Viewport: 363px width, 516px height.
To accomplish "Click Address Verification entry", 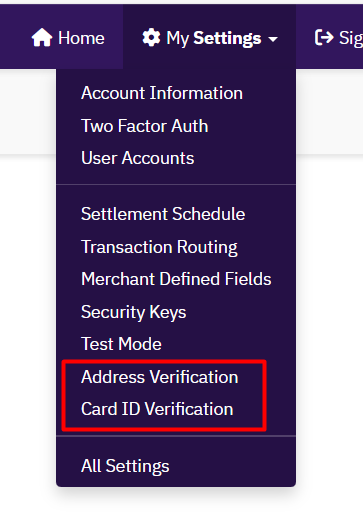I will pyautogui.click(x=160, y=377).
